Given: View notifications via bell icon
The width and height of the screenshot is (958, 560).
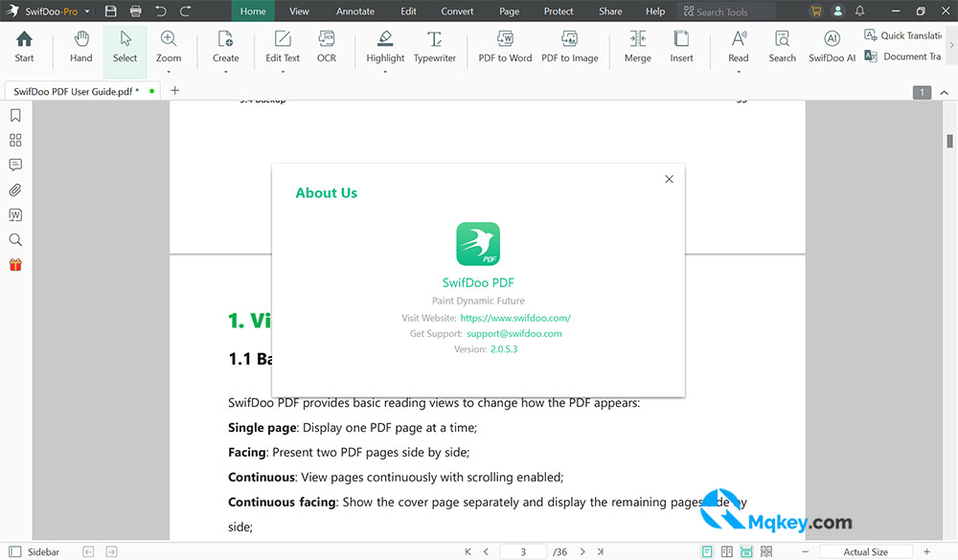Looking at the screenshot, I should pos(859,11).
